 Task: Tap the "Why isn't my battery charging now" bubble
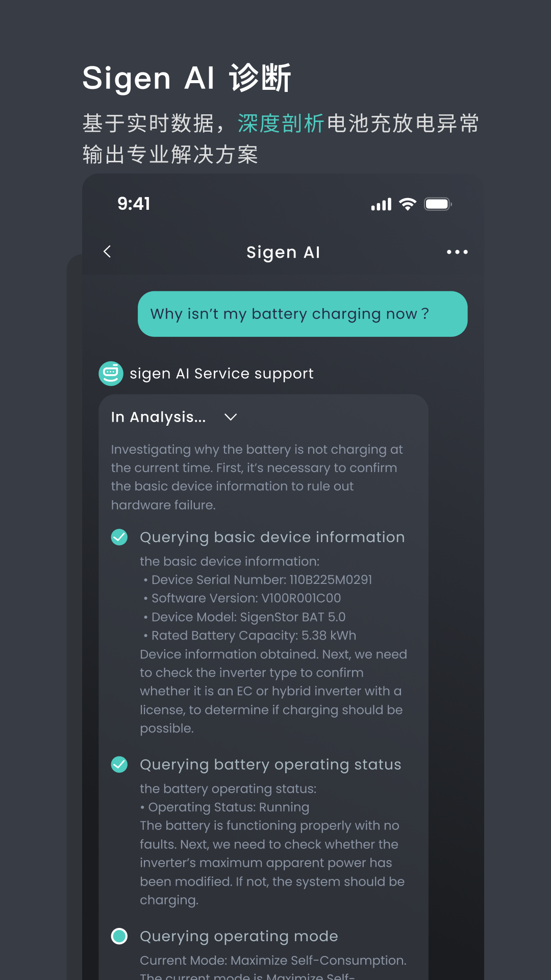(x=303, y=314)
